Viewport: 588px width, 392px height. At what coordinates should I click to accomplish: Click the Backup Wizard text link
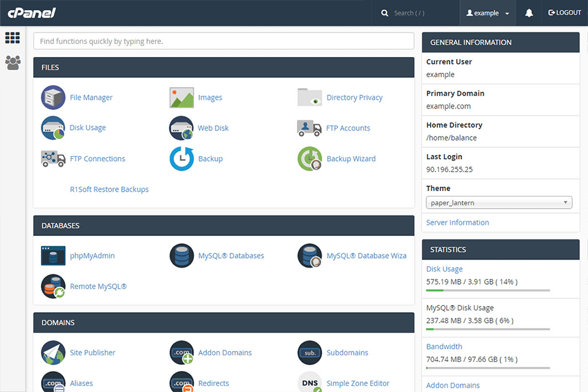click(351, 159)
